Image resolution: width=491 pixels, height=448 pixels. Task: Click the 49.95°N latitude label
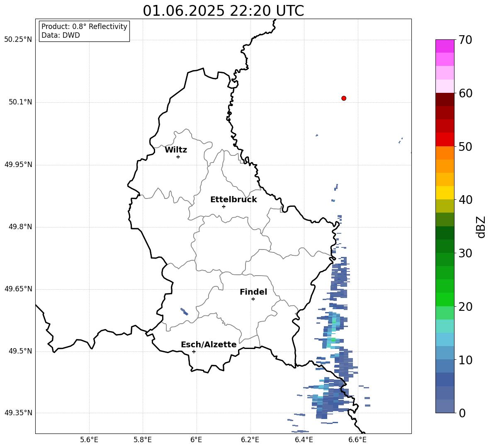click(x=18, y=165)
